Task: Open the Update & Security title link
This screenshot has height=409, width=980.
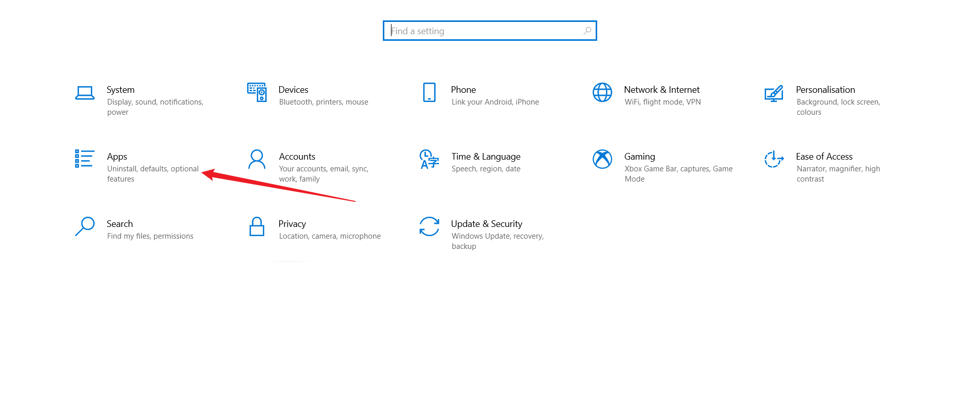Action: pyautogui.click(x=486, y=224)
